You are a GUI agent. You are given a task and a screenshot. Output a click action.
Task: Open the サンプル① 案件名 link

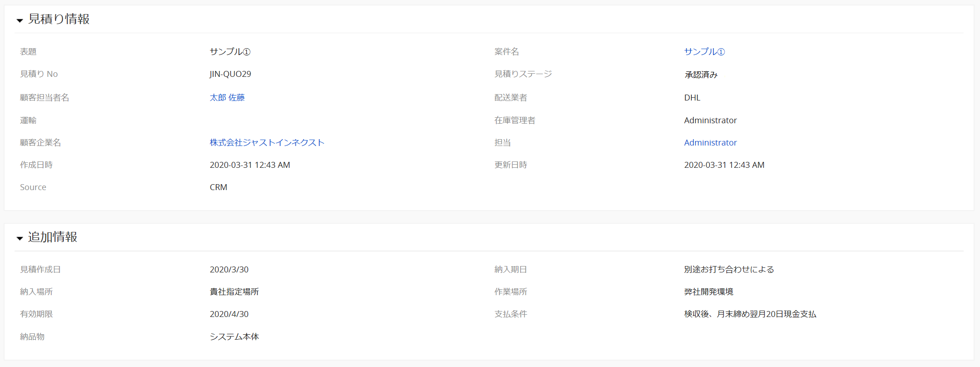click(704, 51)
